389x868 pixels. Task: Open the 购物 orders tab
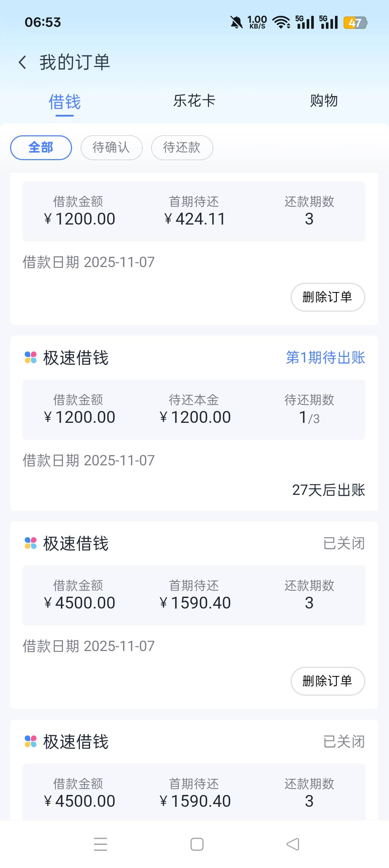tap(324, 101)
